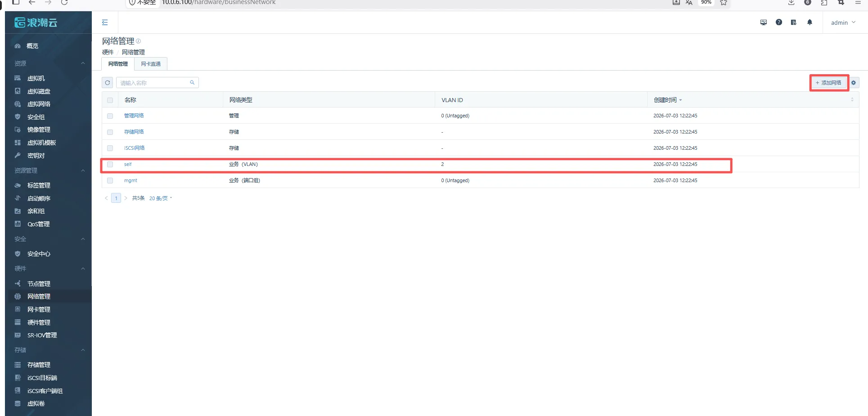Check the iSCSI网络 row checkbox
868x416 pixels.
110,148
